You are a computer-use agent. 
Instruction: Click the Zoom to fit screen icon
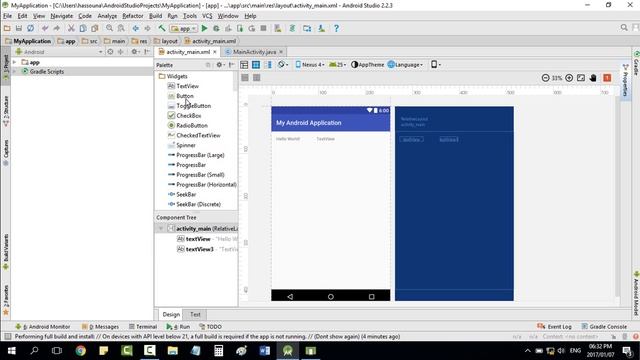pyautogui.click(x=581, y=78)
